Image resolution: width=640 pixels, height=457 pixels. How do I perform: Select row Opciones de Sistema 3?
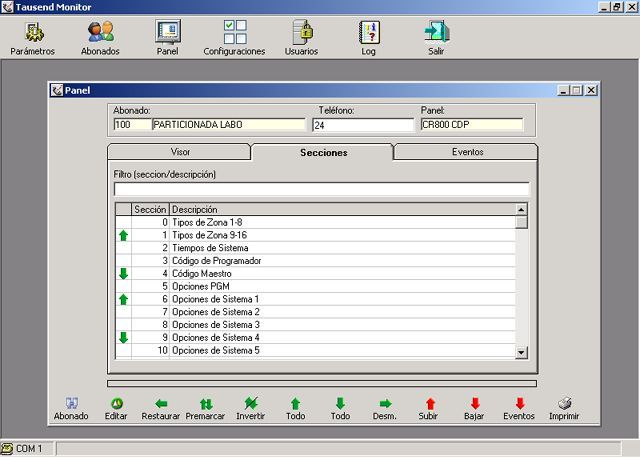(315, 325)
